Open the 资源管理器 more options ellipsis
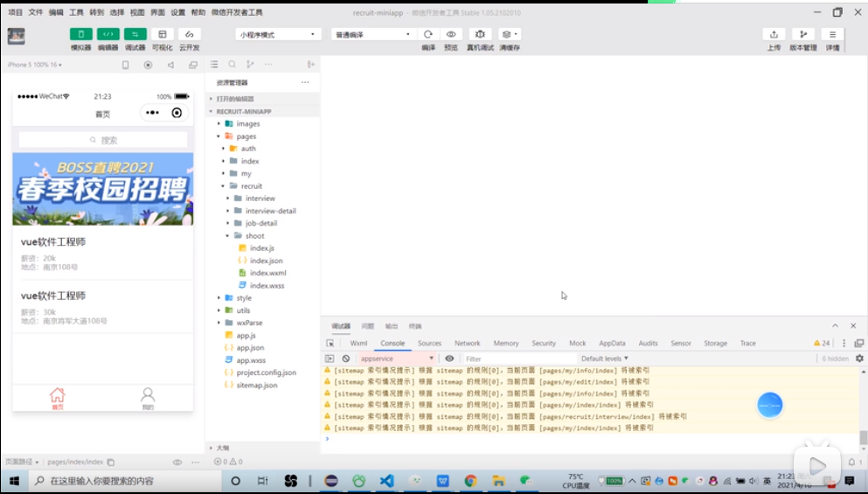This screenshot has width=868, height=494. coord(305,82)
